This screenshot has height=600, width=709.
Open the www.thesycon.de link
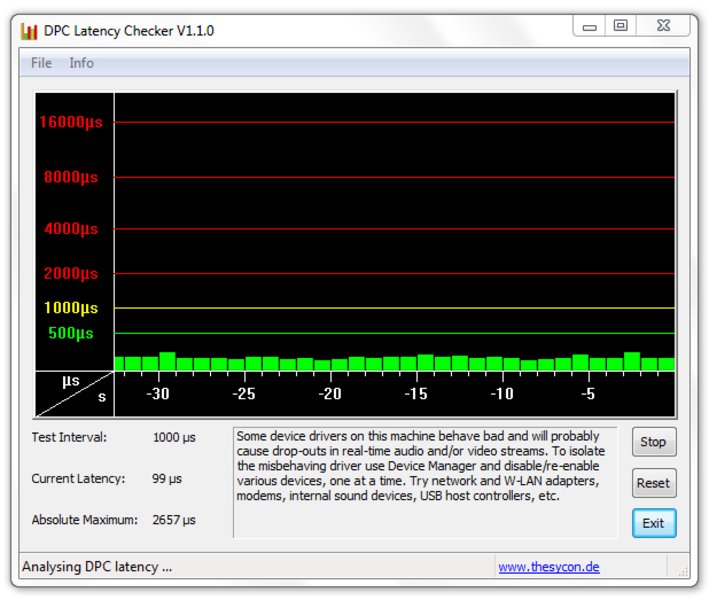click(548, 567)
